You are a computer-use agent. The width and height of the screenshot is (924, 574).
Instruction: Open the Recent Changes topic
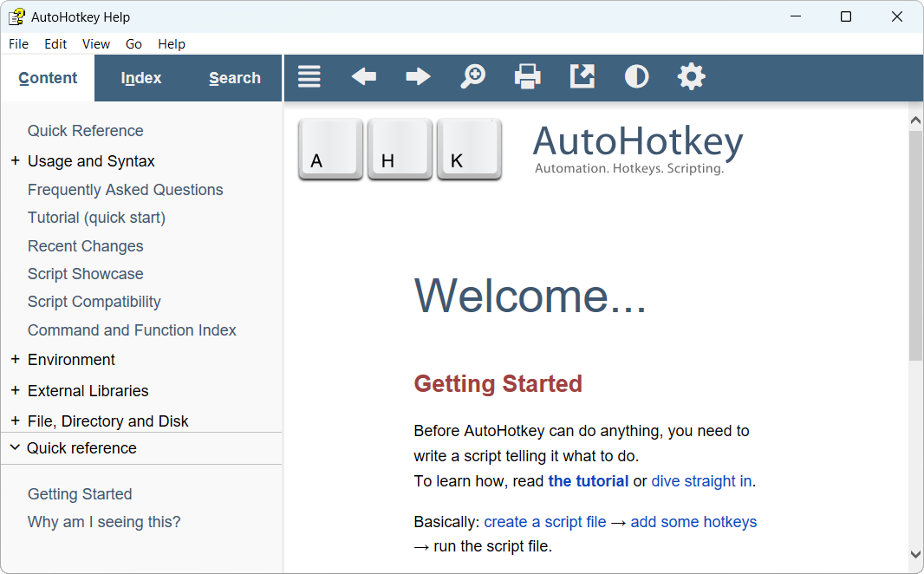(x=86, y=245)
